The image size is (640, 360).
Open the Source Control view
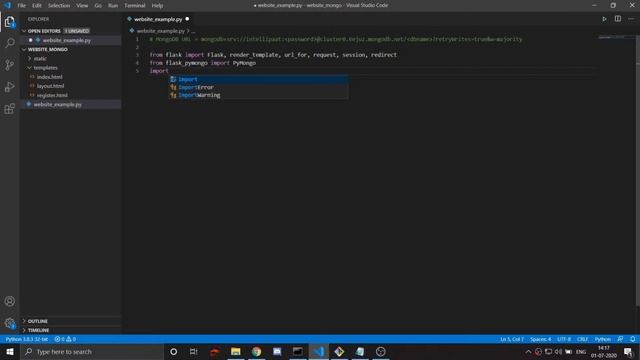click(x=9, y=65)
